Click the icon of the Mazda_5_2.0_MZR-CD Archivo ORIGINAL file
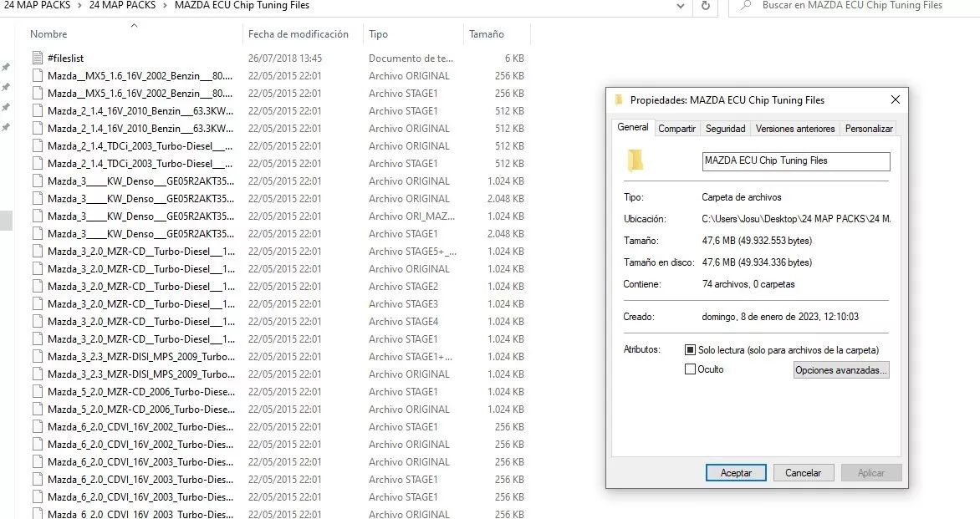Screen dimensions: 980x519 38,409
